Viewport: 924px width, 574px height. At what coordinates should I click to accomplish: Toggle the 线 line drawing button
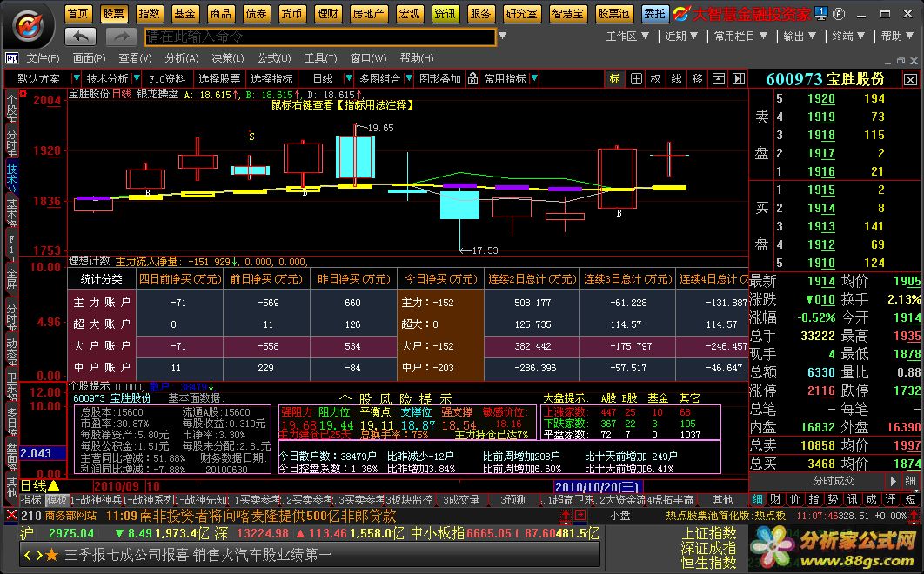click(x=677, y=78)
